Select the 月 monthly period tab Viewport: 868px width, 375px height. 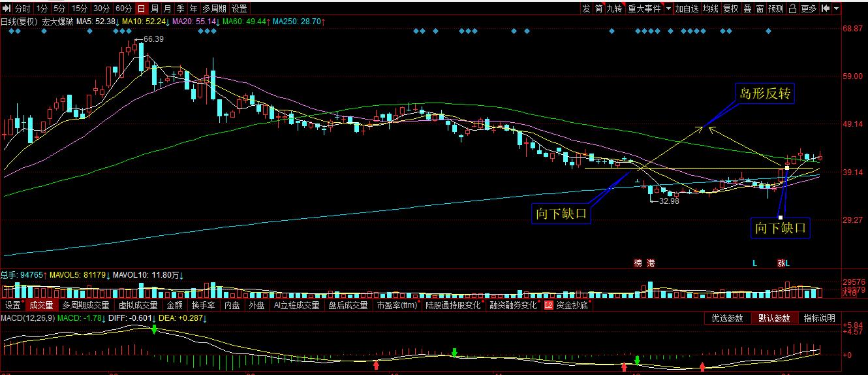[x=168, y=8]
